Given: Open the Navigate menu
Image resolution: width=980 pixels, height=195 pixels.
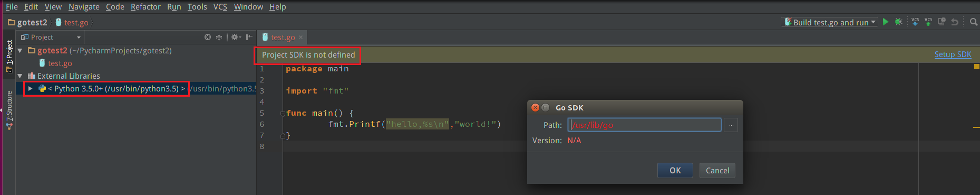Looking at the screenshot, I should 84,7.
